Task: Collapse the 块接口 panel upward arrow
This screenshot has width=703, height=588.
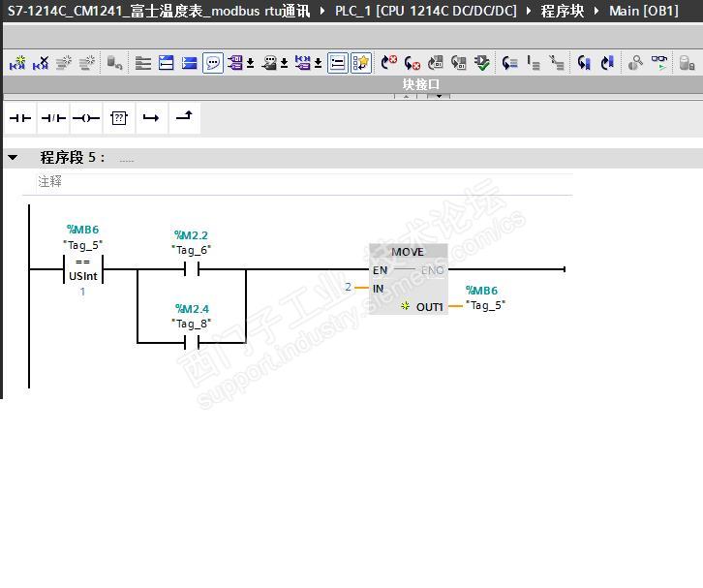Action: pos(406,96)
